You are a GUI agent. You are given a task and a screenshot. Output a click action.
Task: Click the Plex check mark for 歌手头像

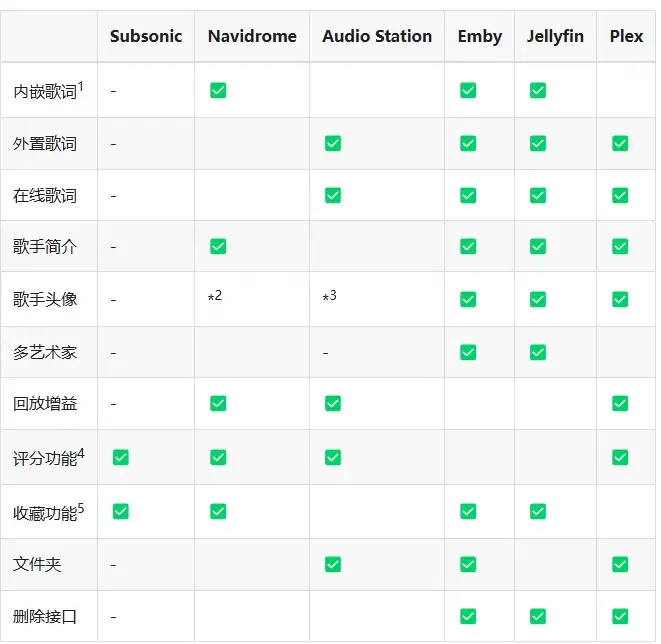[620, 300]
